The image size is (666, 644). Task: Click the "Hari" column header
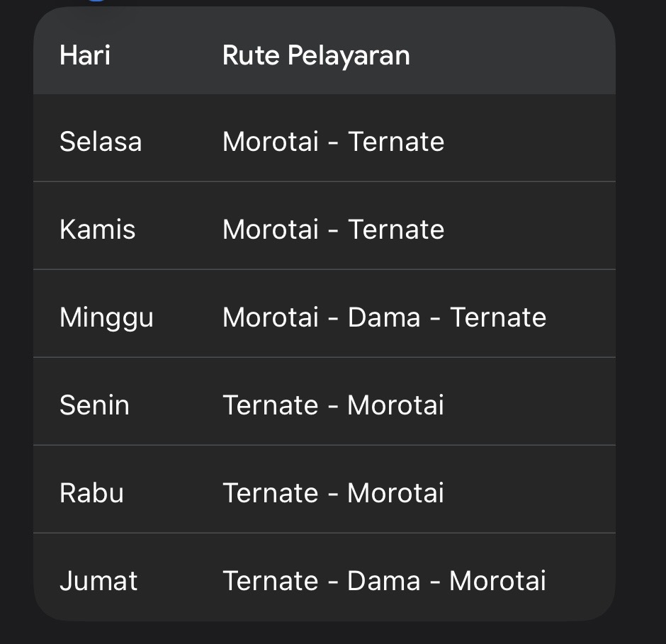click(85, 55)
